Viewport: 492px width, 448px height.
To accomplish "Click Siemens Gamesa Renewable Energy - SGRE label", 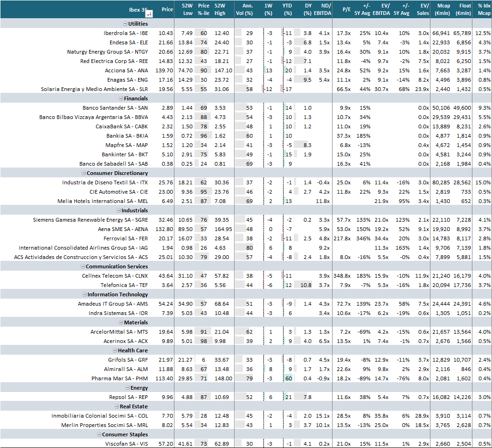I will 90,220.
